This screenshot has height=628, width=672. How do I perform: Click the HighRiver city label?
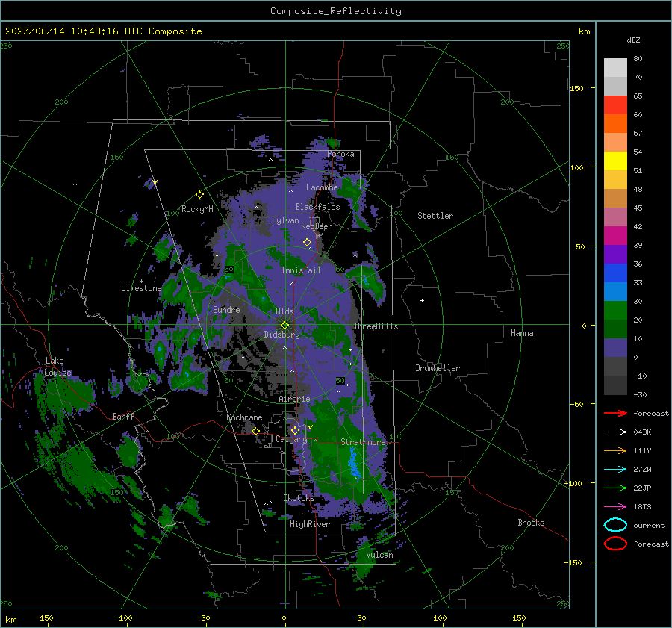click(310, 524)
